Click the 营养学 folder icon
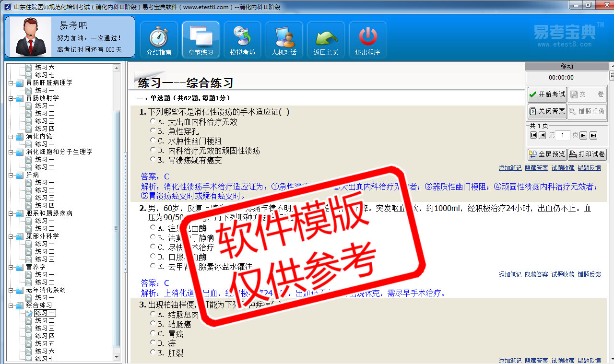Screen dimensions: 614x364 pyautogui.click(x=19, y=267)
